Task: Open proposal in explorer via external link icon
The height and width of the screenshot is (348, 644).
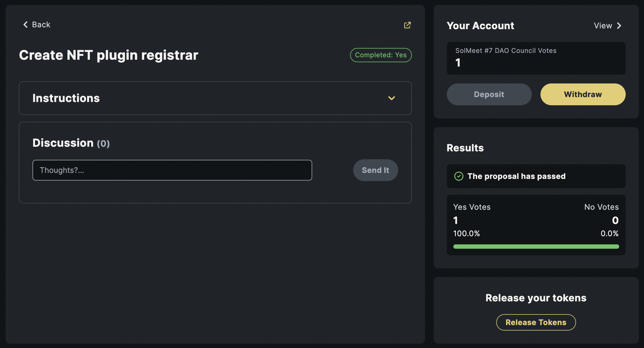Action: [x=407, y=25]
